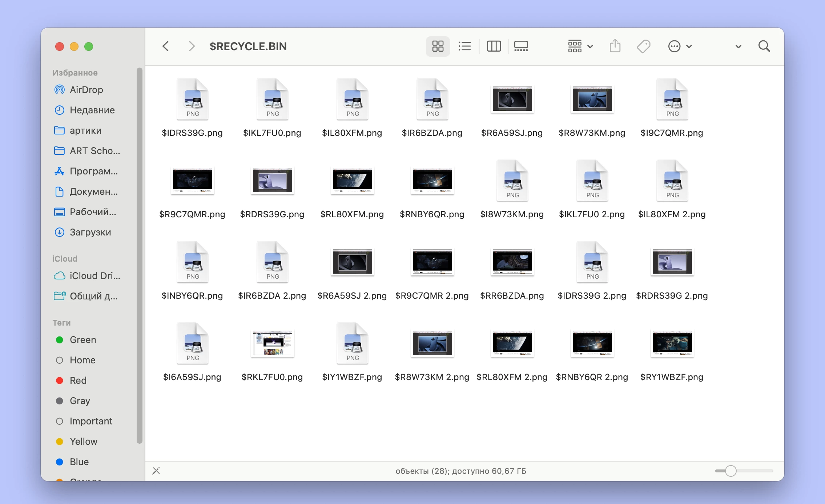This screenshot has height=504, width=825.
Task: Open the Finder search field
Action: [x=764, y=46]
